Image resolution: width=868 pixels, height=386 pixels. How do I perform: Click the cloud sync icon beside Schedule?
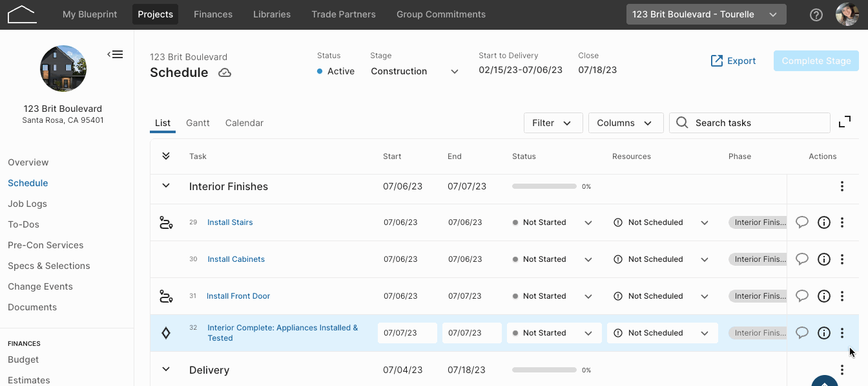click(x=225, y=73)
